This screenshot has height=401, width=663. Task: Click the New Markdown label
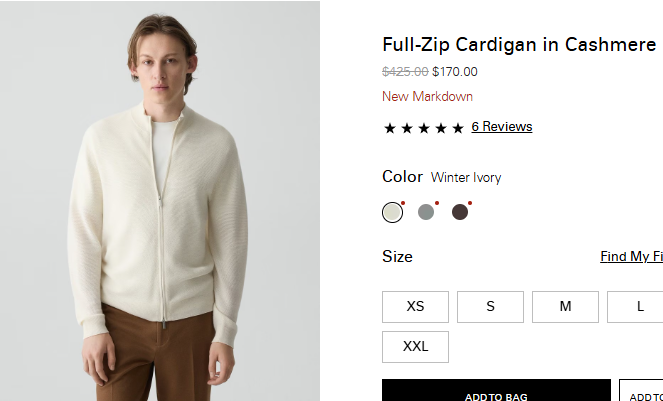(427, 97)
